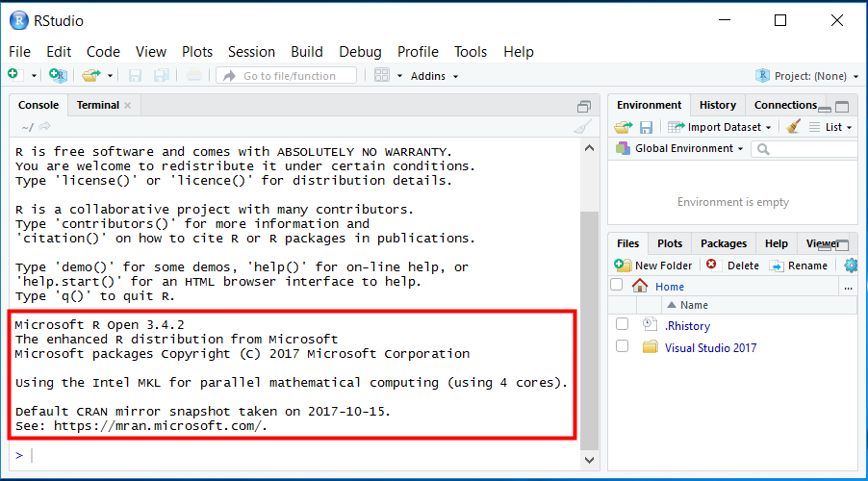Open the Tools menu

tap(471, 52)
